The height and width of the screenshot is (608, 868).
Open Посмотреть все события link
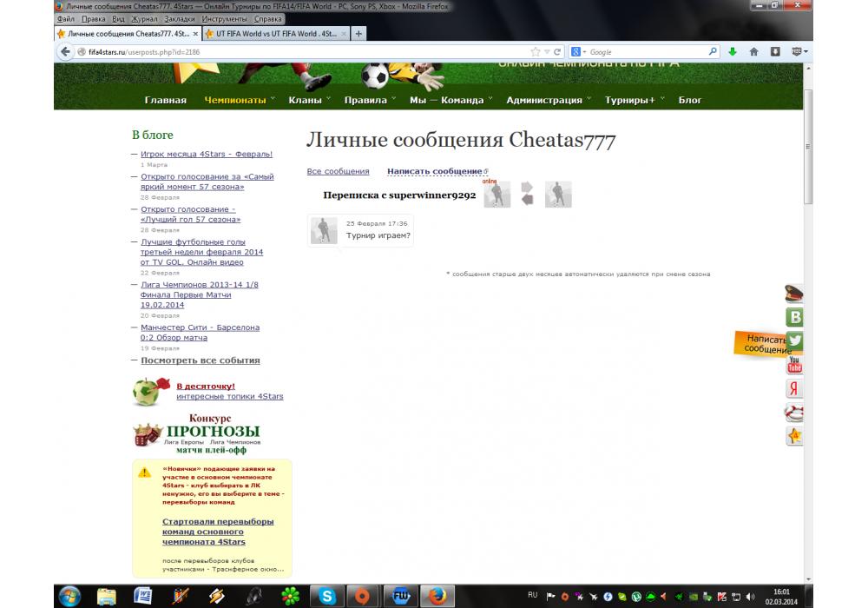[x=200, y=360]
